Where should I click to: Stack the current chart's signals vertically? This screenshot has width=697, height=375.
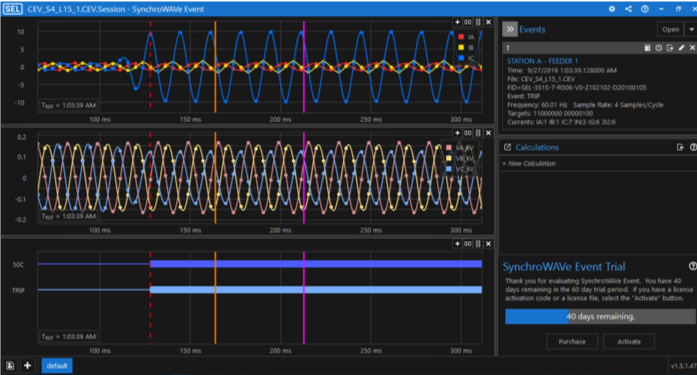478,22
